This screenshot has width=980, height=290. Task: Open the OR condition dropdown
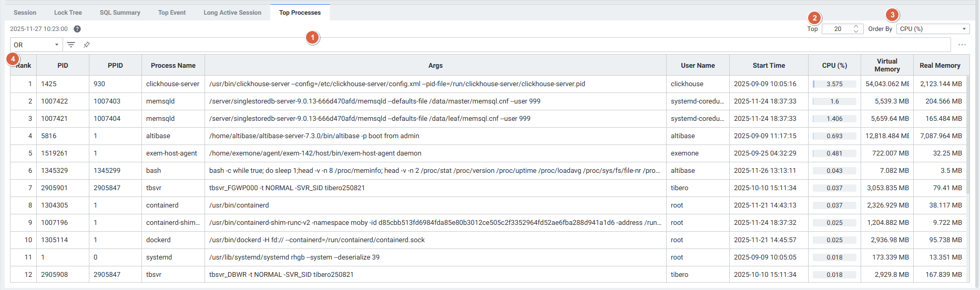[x=36, y=45]
